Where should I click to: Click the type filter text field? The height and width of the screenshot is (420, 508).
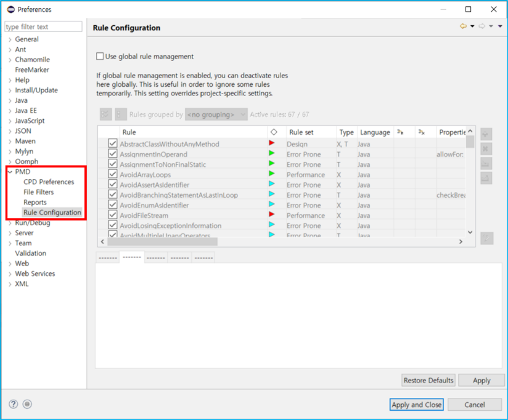(x=43, y=27)
